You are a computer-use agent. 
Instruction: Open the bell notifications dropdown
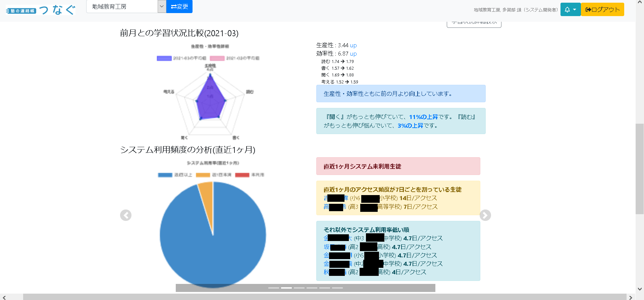click(570, 9)
